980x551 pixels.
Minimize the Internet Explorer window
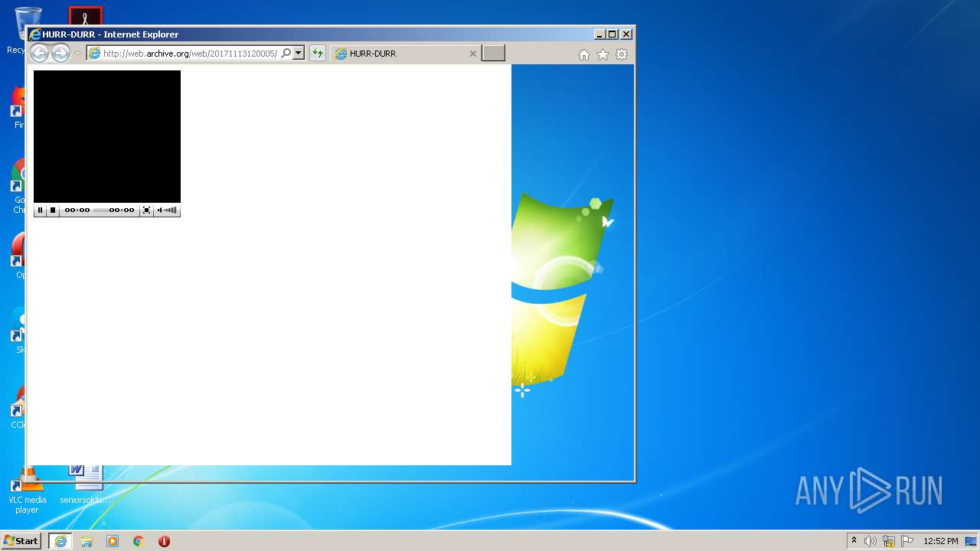click(599, 34)
